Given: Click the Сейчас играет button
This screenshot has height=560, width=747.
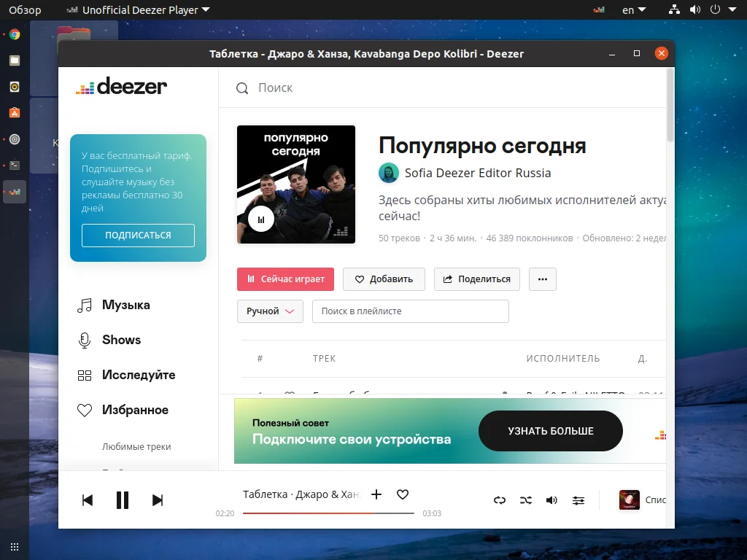Looking at the screenshot, I should pos(285,279).
